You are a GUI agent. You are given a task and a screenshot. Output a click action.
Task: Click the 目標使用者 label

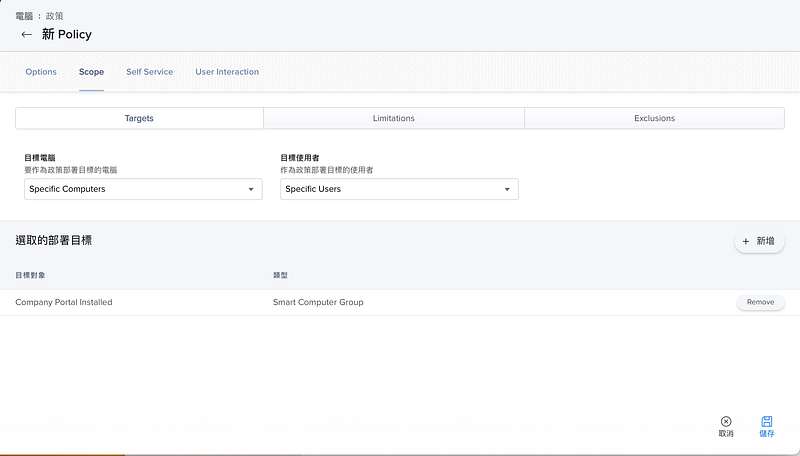coord(300,158)
